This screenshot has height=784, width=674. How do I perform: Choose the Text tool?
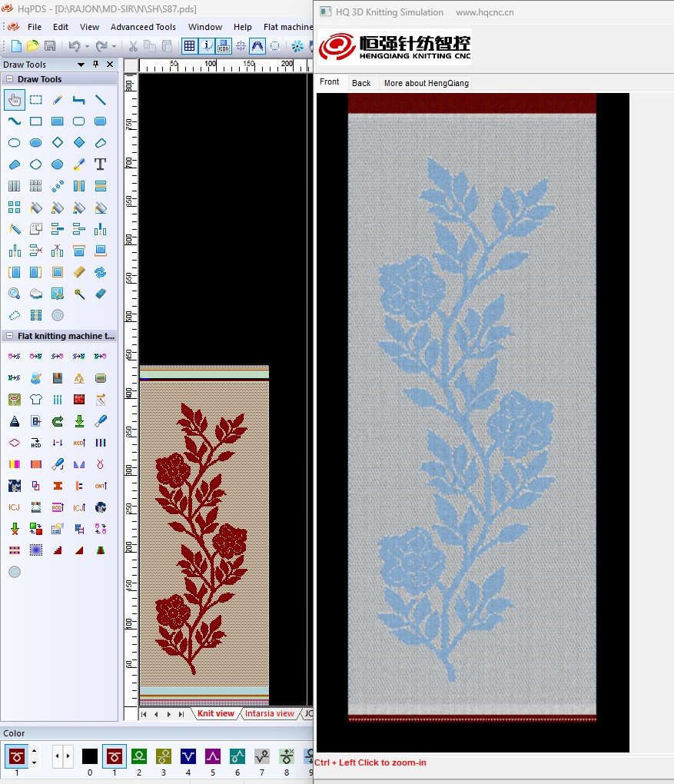point(100,164)
